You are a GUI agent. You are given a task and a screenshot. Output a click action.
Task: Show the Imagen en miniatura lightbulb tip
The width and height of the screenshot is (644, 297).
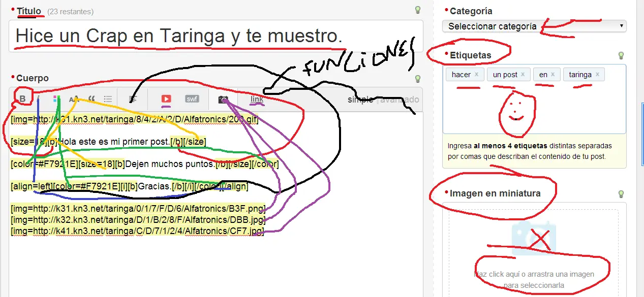(x=621, y=194)
